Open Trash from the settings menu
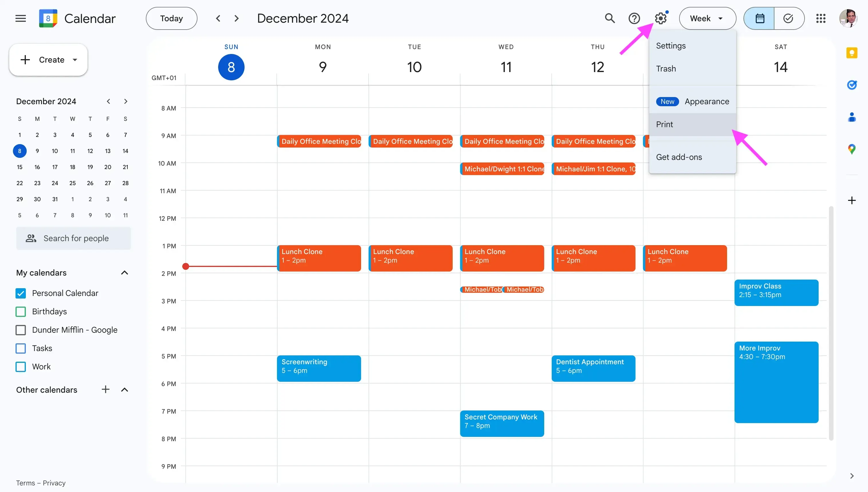Screen dimensions: 868x492 click(666, 69)
